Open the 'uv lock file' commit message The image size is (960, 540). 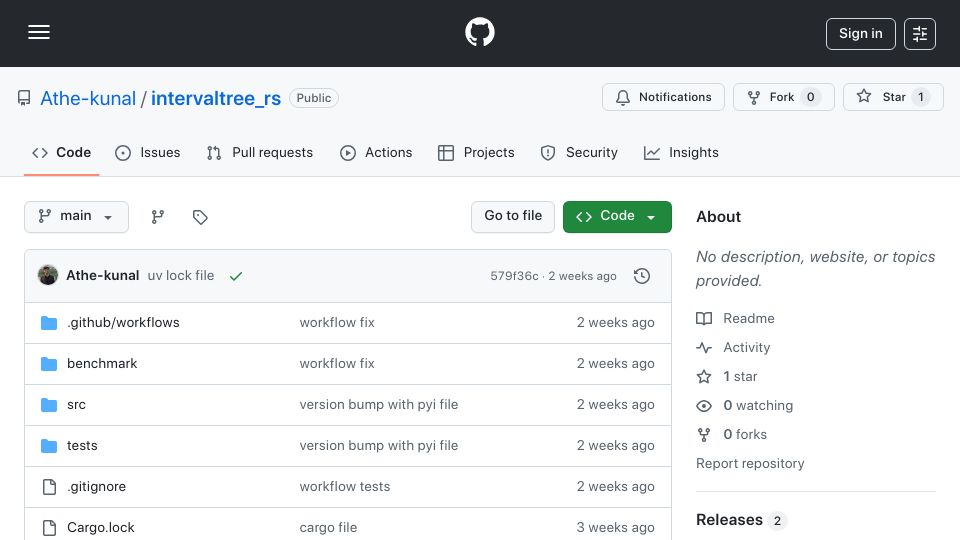point(181,276)
